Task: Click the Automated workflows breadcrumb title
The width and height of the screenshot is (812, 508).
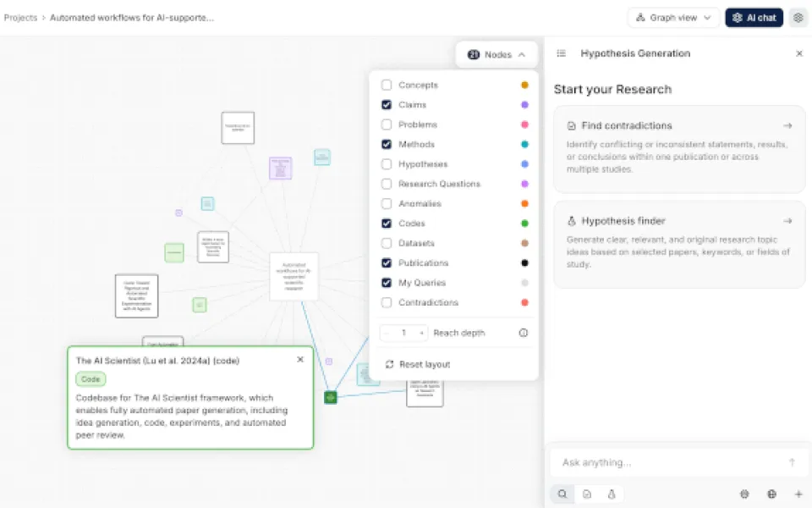Action: coord(132,18)
